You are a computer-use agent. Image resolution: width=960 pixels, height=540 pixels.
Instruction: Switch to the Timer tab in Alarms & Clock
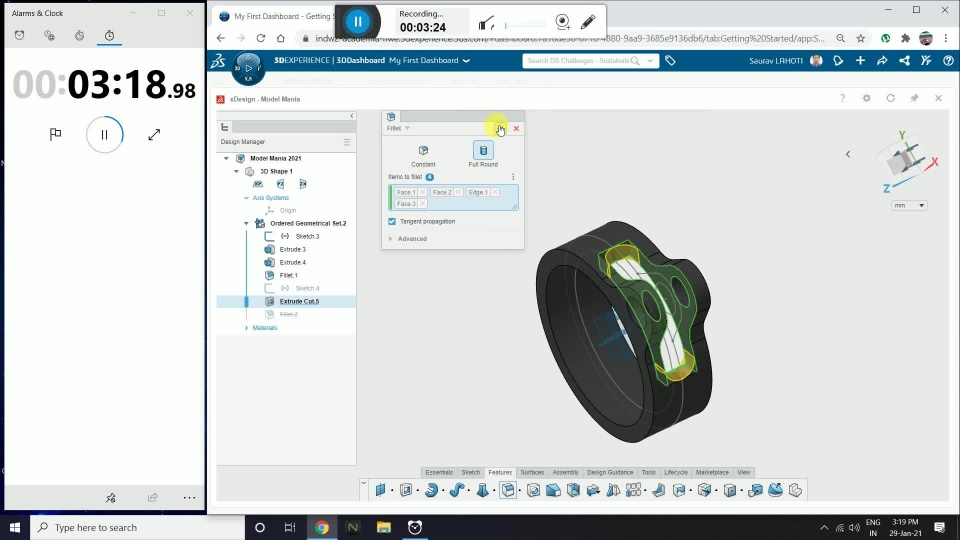tap(80, 36)
